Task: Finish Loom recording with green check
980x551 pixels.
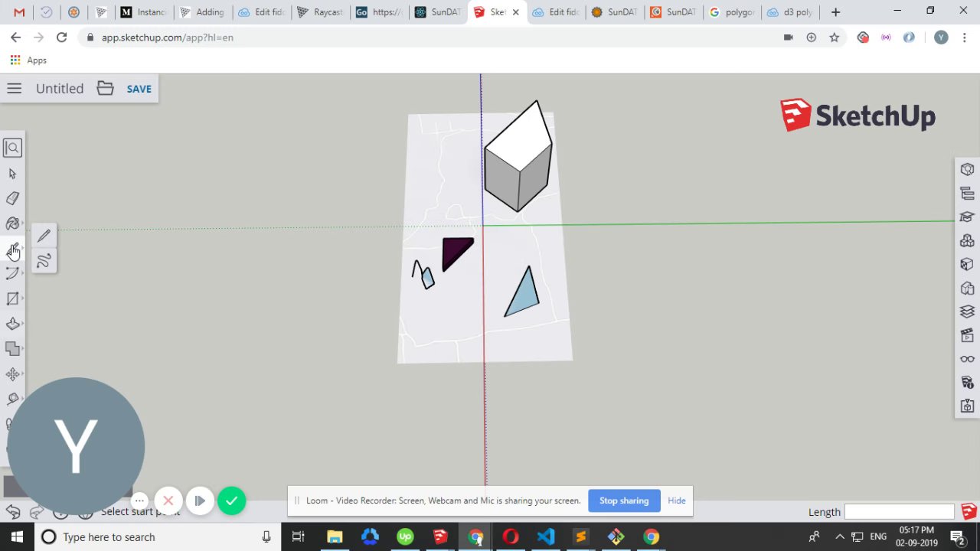Action: pos(231,501)
